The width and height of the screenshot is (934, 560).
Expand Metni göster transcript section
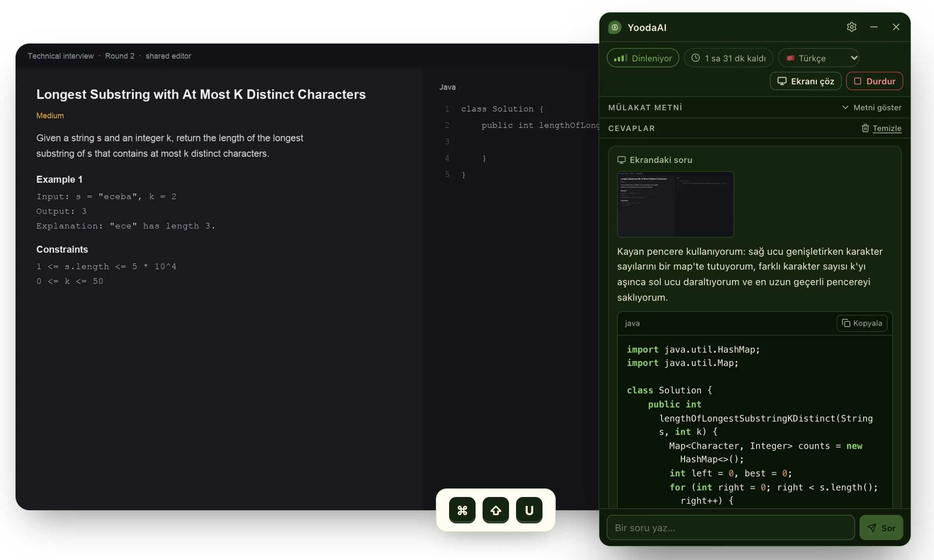point(872,107)
